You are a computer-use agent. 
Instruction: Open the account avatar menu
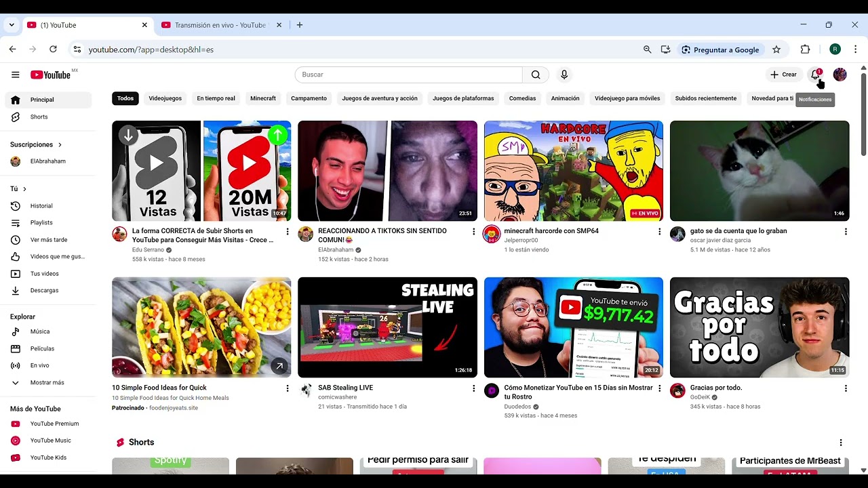[840, 75]
